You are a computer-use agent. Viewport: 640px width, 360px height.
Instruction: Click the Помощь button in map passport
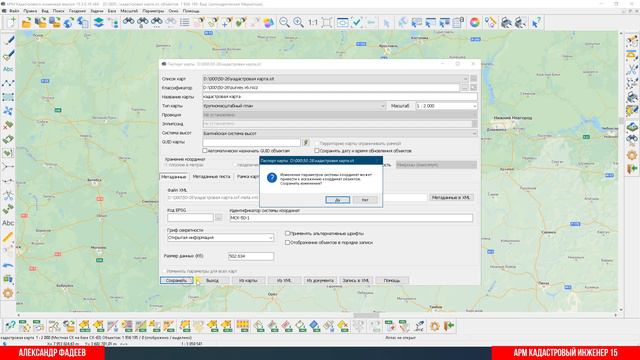[392, 280]
